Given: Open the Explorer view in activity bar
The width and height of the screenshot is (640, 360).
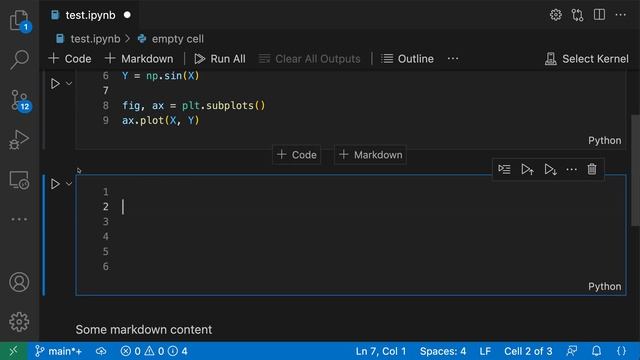Looking at the screenshot, I should 19,20.
